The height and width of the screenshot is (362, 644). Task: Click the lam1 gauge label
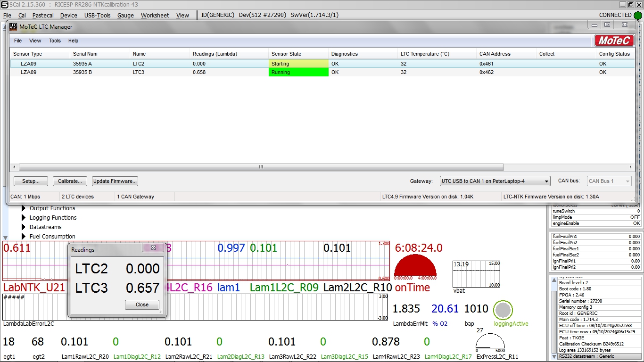pos(229,288)
